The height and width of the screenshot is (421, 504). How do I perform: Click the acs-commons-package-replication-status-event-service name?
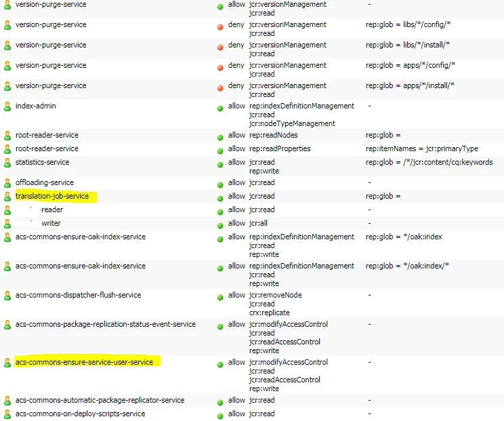[106, 324]
